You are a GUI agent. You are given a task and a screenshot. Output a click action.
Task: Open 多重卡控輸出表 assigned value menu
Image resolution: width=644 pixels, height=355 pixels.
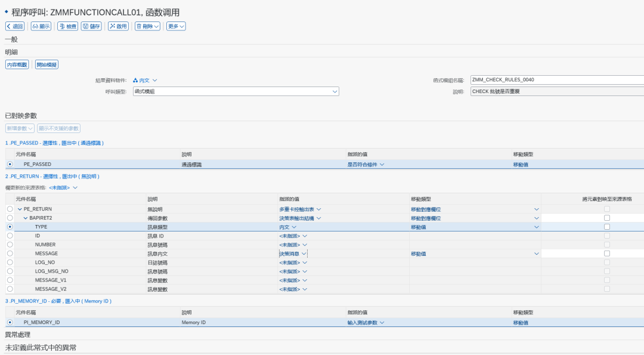(300, 209)
